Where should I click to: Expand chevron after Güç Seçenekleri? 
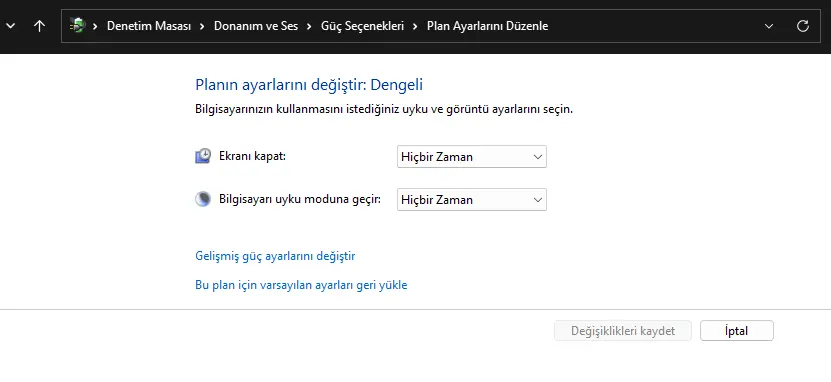(x=416, y=26)
